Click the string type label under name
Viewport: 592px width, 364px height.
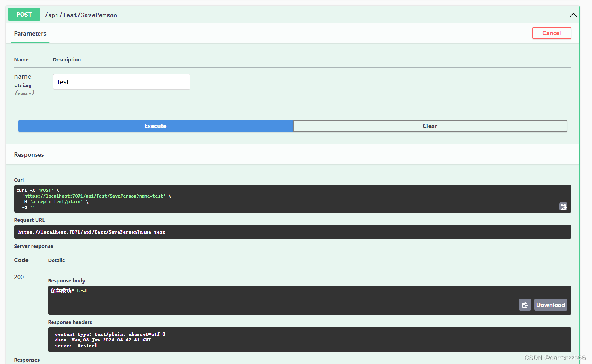point(23,85)
